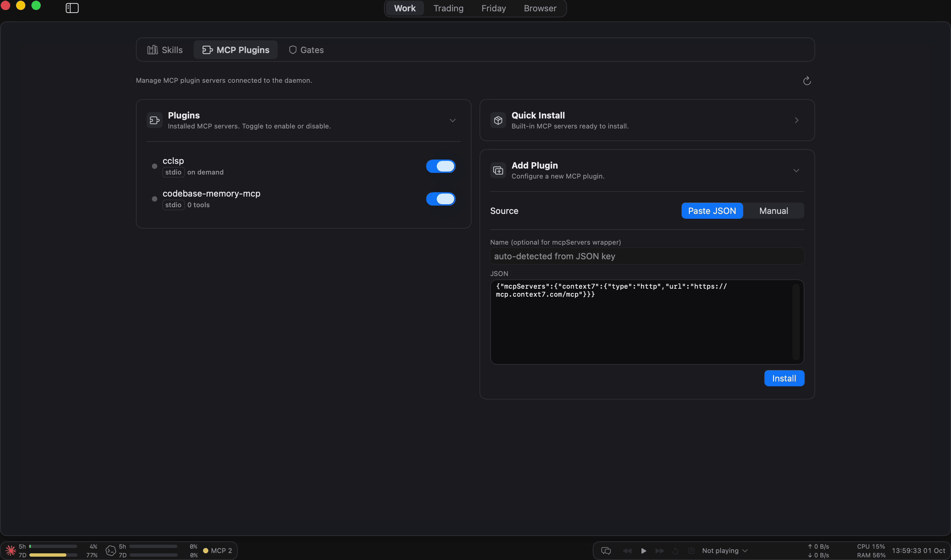This screenshot has height=560, width=951.
Task: Click the RAM 56% readout
Action: [871, 555]
